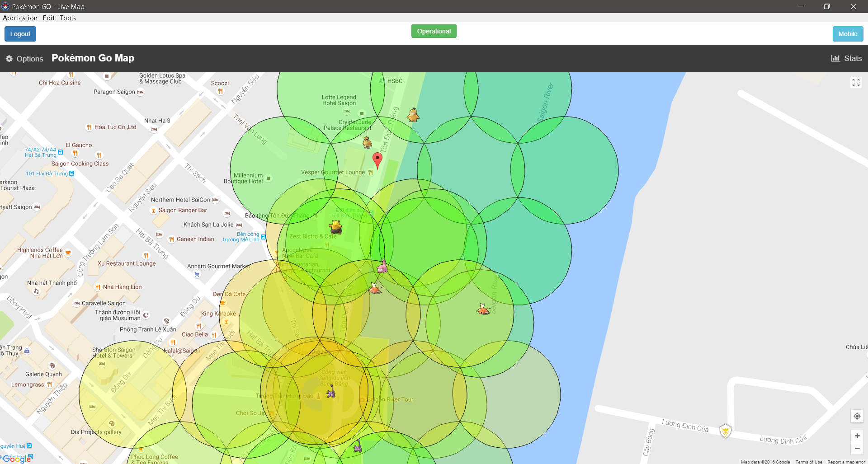Click Bến công trường Mê Linh bus stop
The height and width of the screenshot is (464, 868).
(263, 237)
